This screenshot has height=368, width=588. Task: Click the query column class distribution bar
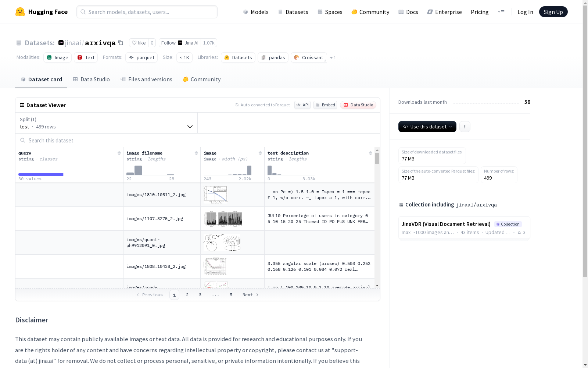coord(41,174)
